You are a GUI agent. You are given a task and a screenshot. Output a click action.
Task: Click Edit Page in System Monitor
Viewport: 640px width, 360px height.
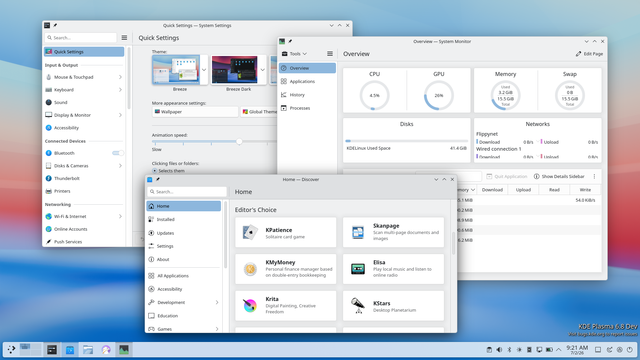tap(589, 53)
